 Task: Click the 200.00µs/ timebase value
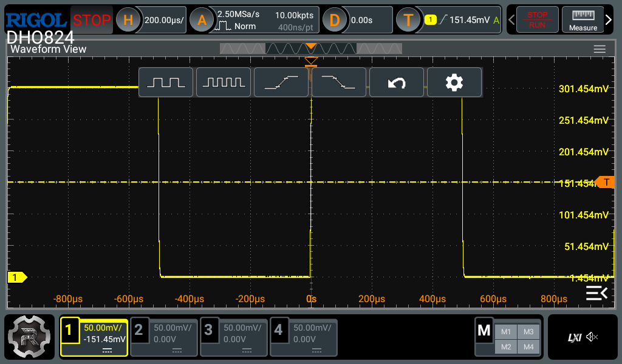pos(163,20)
